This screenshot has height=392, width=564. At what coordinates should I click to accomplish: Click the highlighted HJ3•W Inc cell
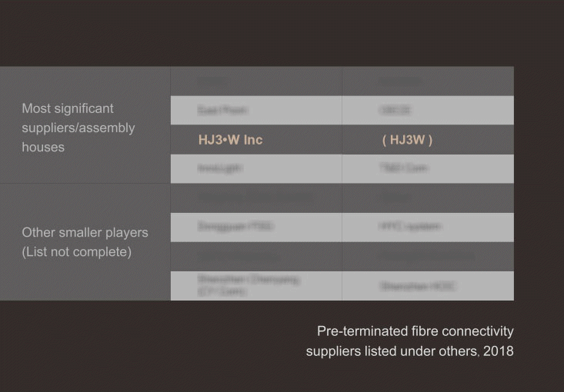230,140
